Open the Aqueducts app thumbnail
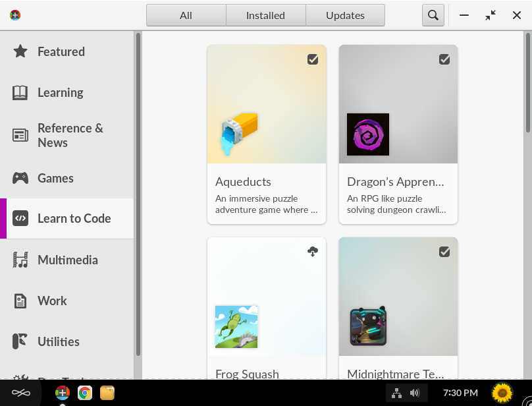532x406 pixels. coord(267,104)
